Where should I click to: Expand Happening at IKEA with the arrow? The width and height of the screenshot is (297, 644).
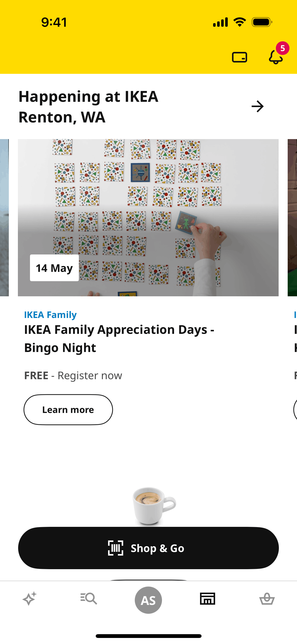pyautogui.click(x=257, y=106)
